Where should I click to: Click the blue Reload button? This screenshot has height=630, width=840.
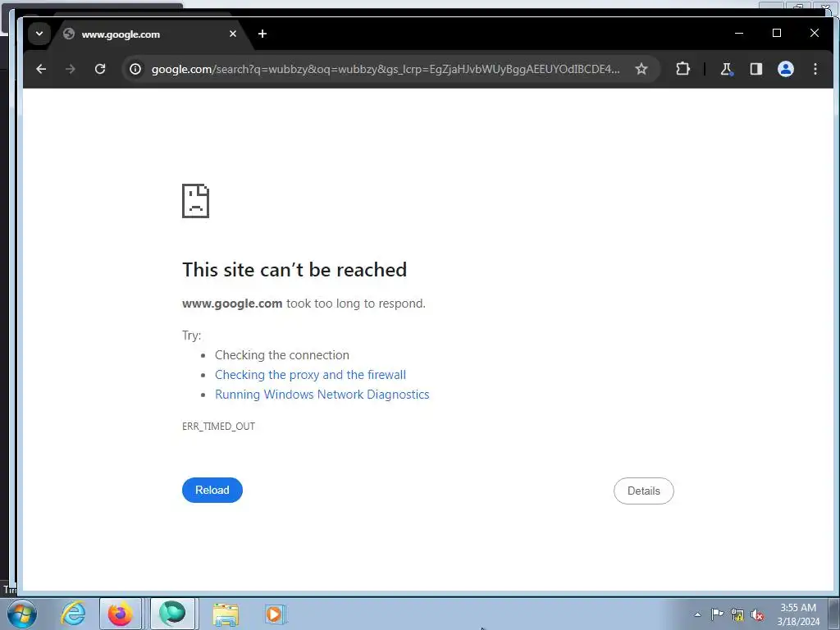(x=212, y=491)
